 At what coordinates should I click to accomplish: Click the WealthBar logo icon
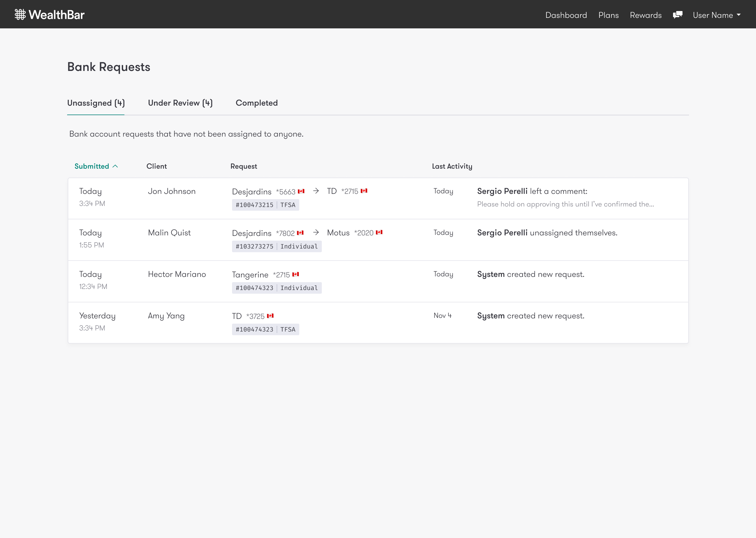20,14
